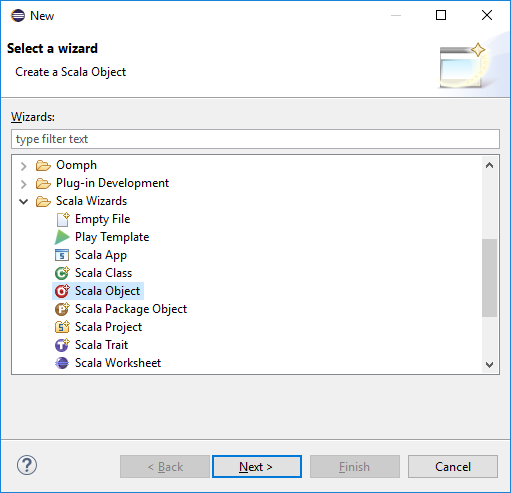Click the disabled Back button
Viewport: 511px width, 493px height.
165,467
